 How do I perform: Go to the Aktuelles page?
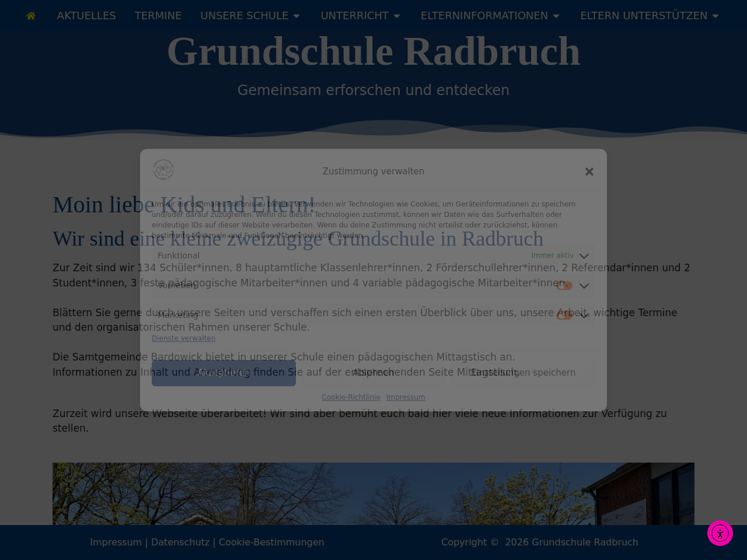(86, 16)
